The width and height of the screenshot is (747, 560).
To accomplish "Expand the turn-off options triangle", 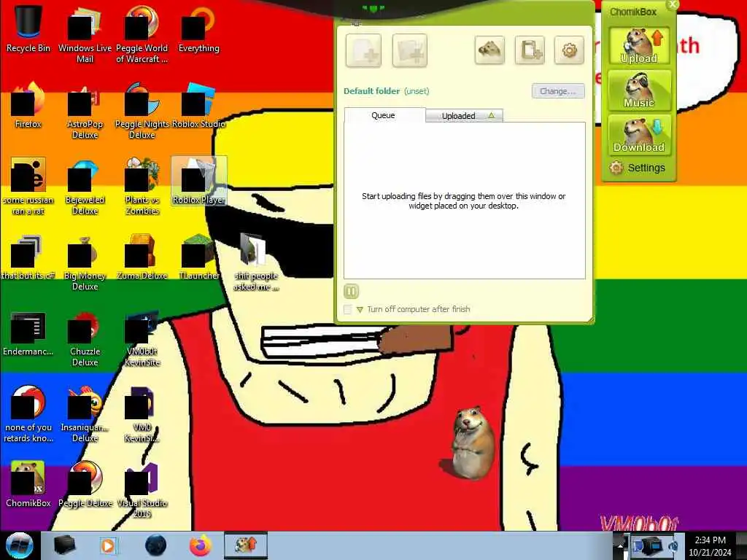I will pyautogui.click(x=360, y=309).
